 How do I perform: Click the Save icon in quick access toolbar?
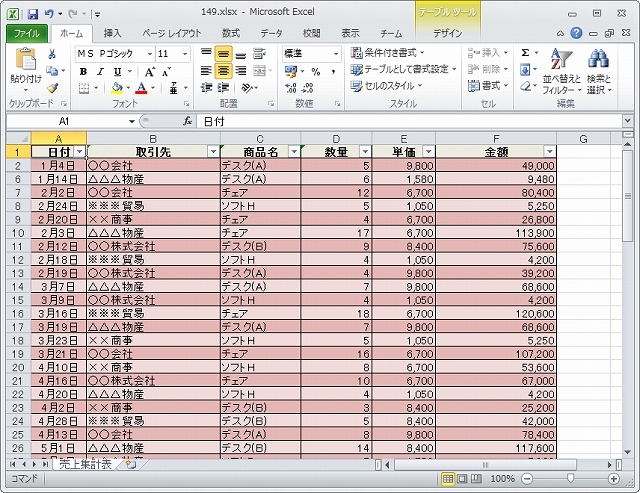coord(33,14)
